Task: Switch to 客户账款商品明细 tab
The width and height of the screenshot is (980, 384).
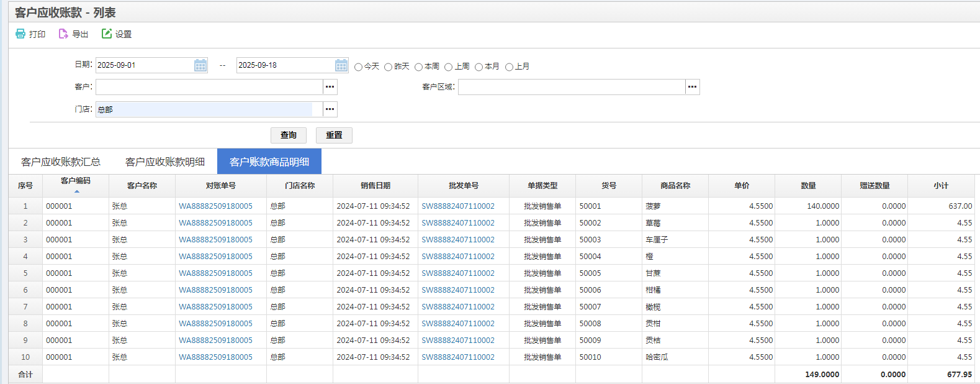Action: 269,162
